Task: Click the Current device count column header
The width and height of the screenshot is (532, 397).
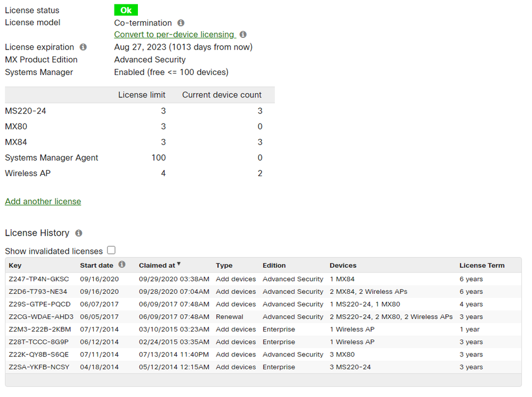Action: pyautogui.click(x=222, y=95)
